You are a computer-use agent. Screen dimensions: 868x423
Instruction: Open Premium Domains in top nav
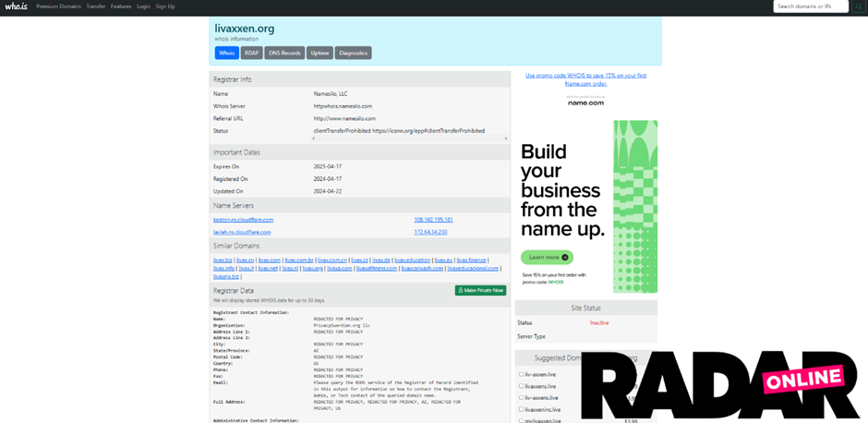tap(59, 6)
